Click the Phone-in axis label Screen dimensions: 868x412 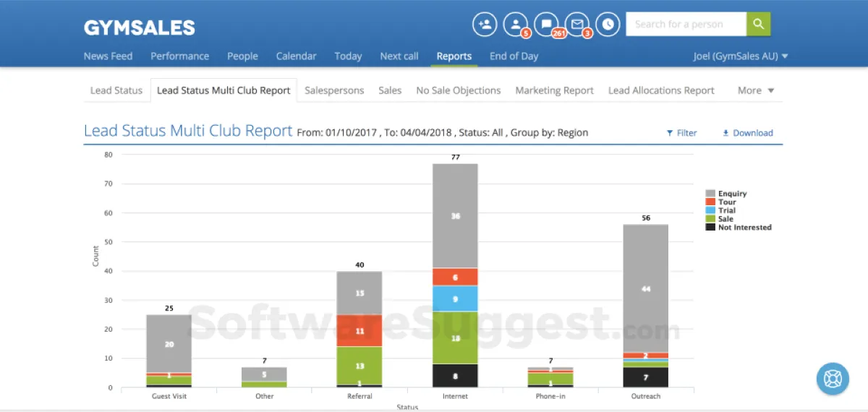point(550,396)
